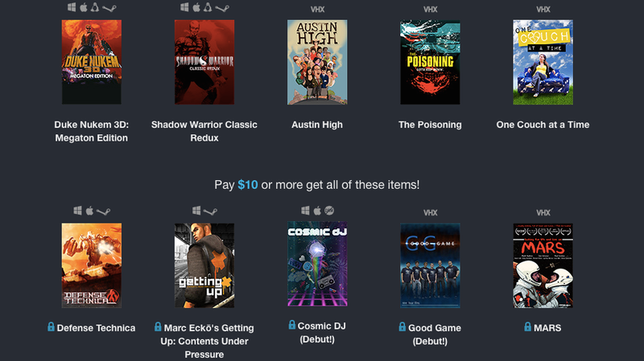The width and height of the screenshot is (644, 361).
Task: Click the VHX label above Austin High
Action: [x=317, y=10]
